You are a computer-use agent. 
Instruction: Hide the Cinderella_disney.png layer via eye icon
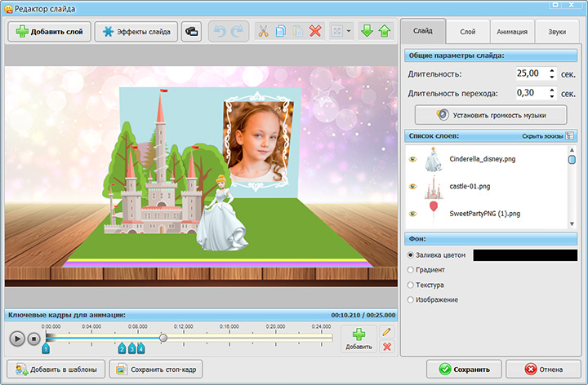(x=413, y=159)
